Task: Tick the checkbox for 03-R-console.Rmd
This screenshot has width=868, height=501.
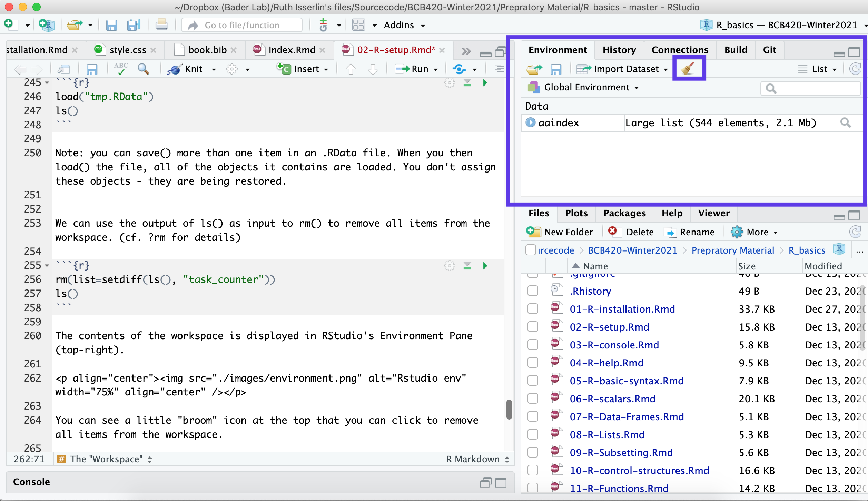Action: (x=533, y=345)
